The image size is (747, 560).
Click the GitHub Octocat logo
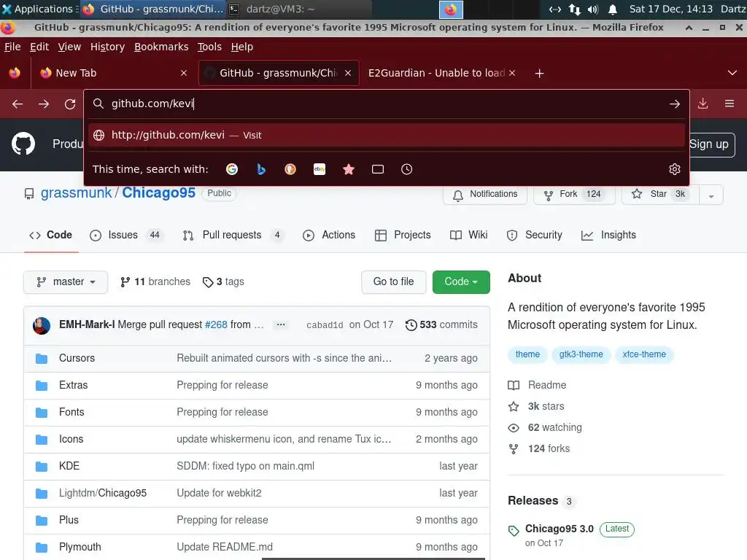pyautogui.click(x=23, y=144)
